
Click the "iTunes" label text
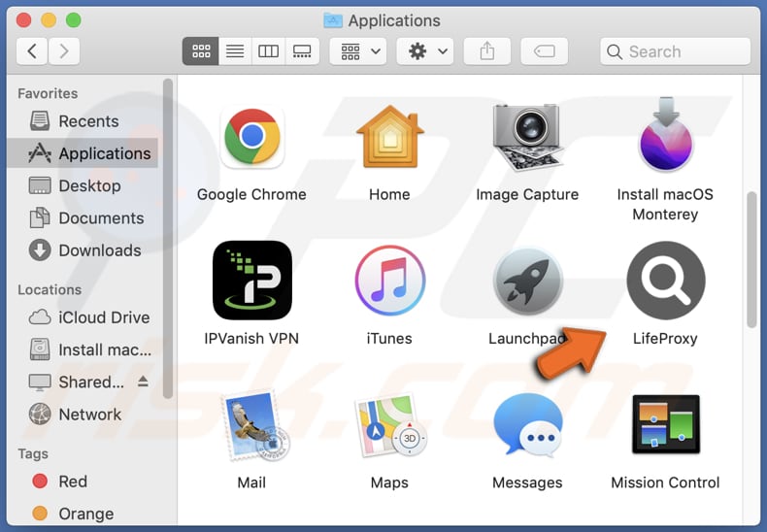389,339
